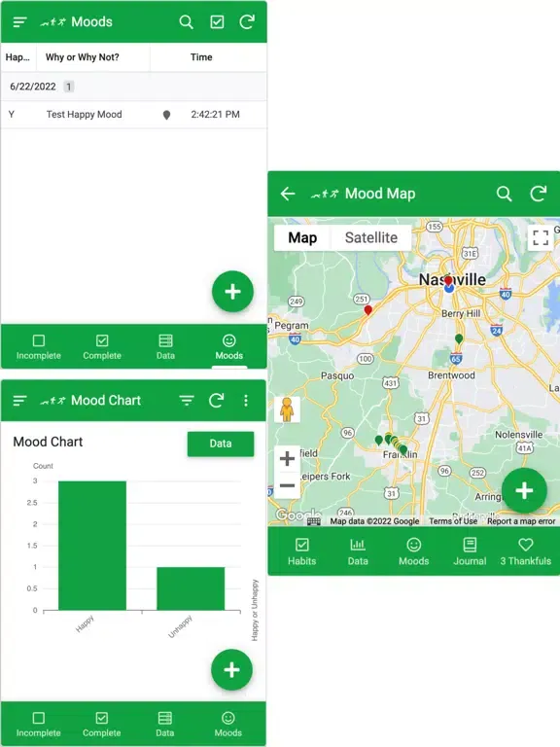Click the red mood marker near Nashville
Screen dimensions: 560x747
(448, 280)
